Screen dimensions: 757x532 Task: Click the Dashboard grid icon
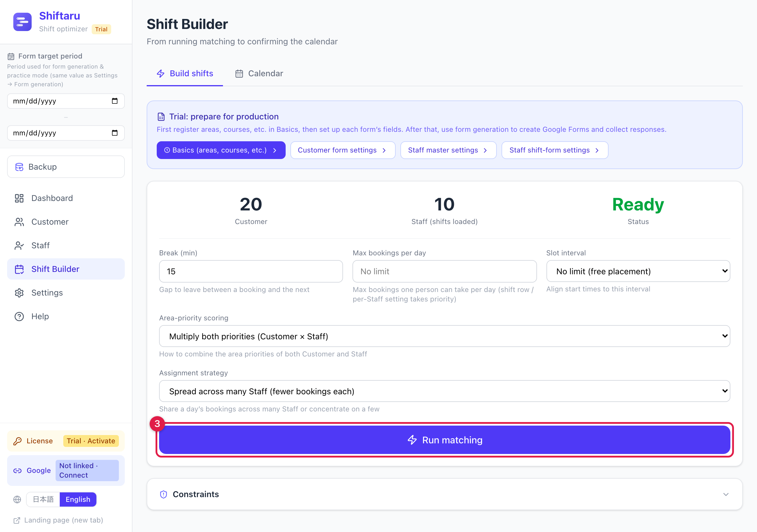[19, 198]
